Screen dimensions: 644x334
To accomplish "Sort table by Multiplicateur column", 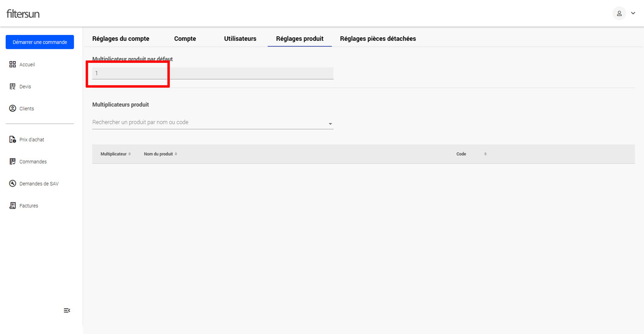I will tap(130, 154).
